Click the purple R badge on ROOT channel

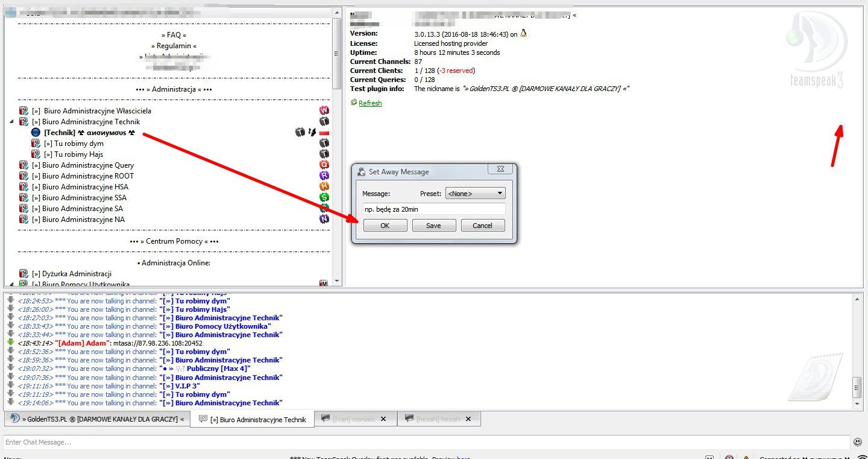point(324,176)
